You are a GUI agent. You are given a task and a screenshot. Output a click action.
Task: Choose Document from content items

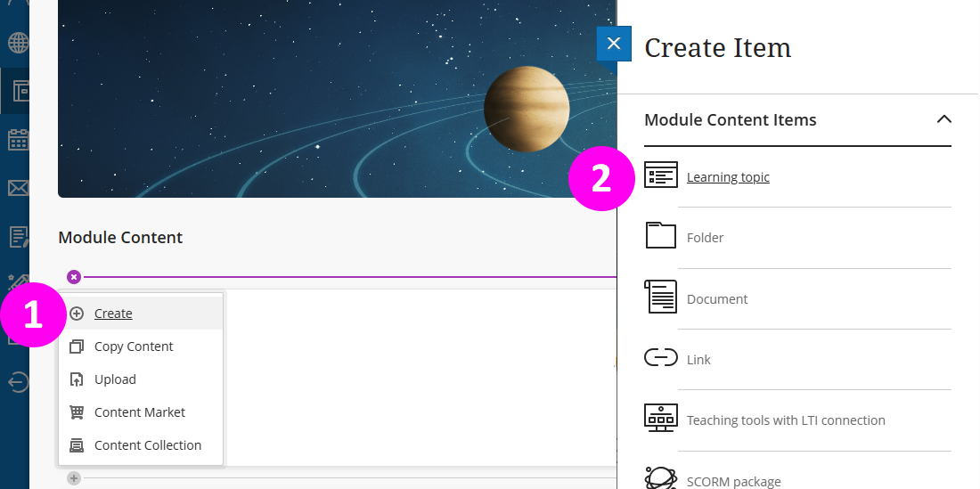(717, 299)
